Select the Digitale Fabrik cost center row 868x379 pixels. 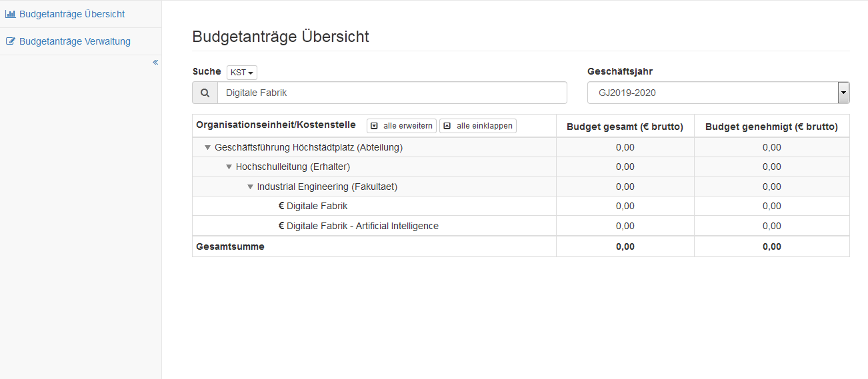click(317, 206)
